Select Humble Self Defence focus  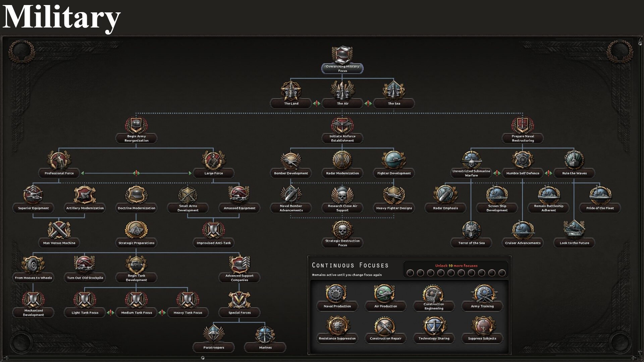[x=523, y=164]
